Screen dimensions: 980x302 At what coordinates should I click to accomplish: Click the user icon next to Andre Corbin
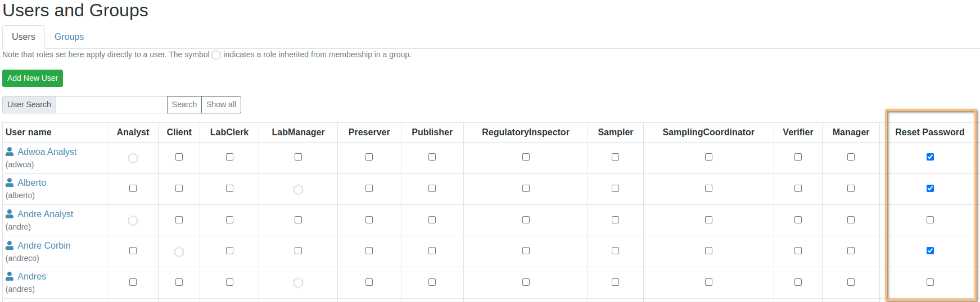pyautogui.click(x=10, y=245)
